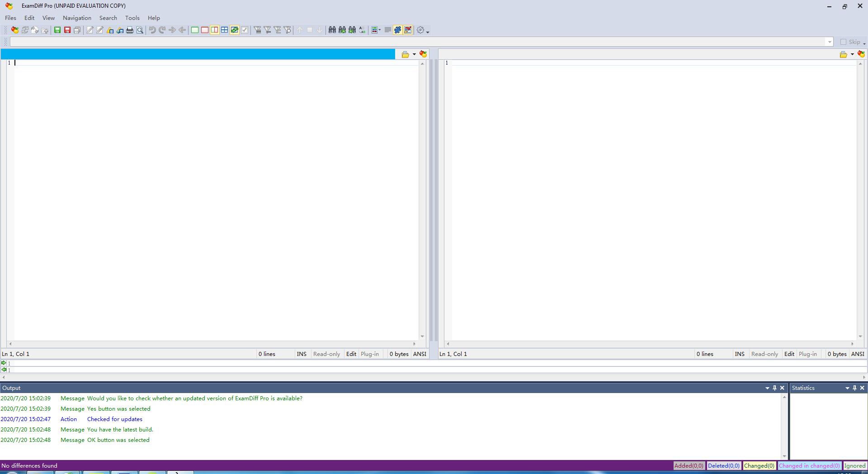Toggle the plug-ins puzzle piece button
Screen dimensions: 868x474
397,30
